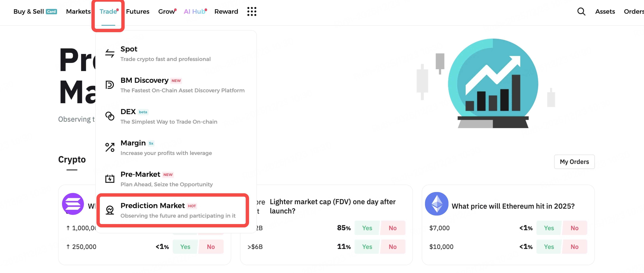The height and width of the screenshot is (273, 644).
Task: Click 'The Simplest Way to Trade On-chain' text
Action: [x=169, y=122]
